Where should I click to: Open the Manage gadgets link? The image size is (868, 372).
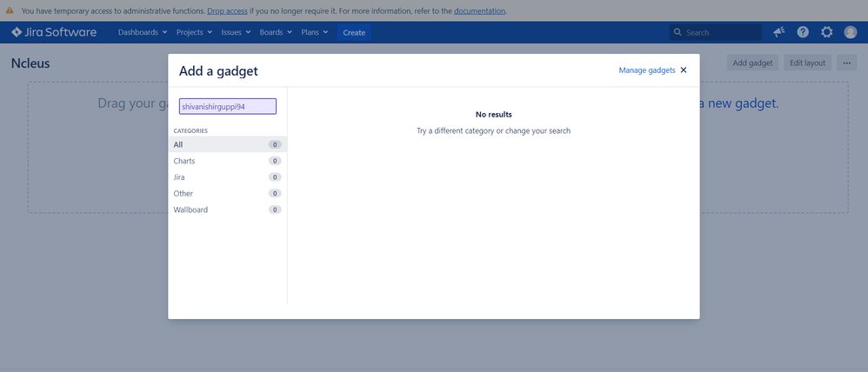646,70
